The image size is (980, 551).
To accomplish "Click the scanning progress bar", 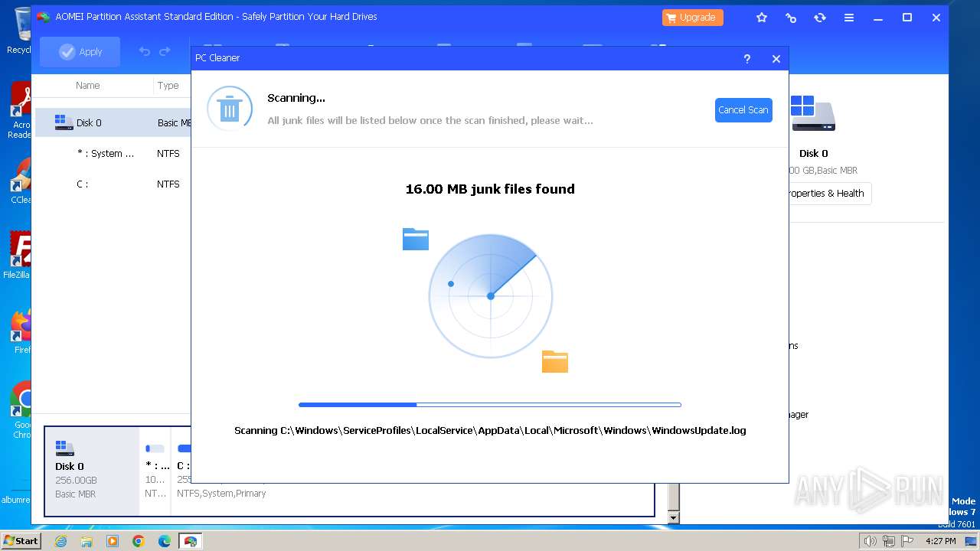I will [490, 405].
